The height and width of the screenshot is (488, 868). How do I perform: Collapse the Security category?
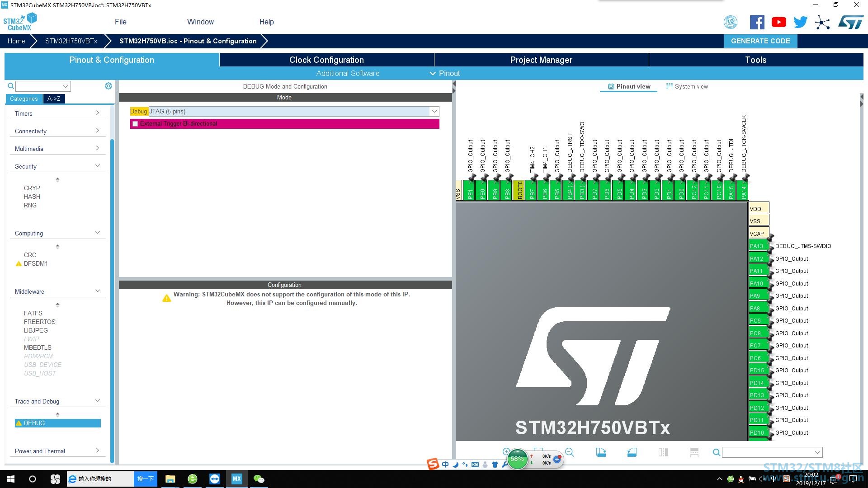[57, 166]
